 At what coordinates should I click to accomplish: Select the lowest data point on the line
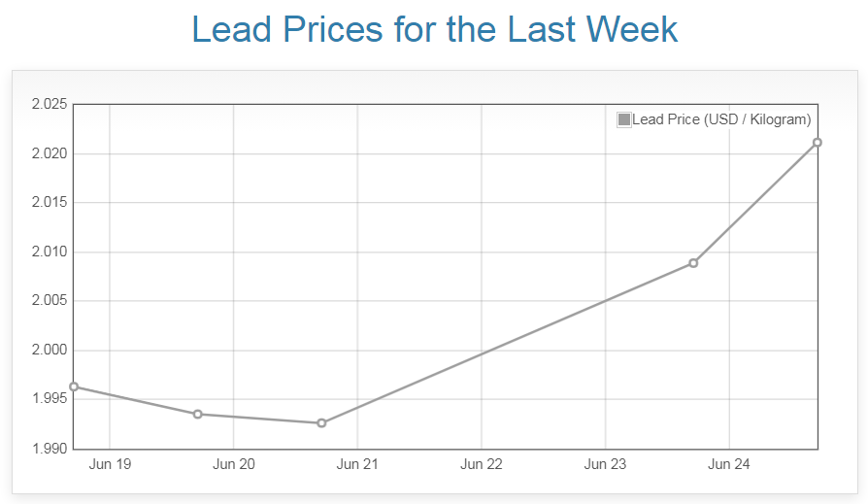321,423
